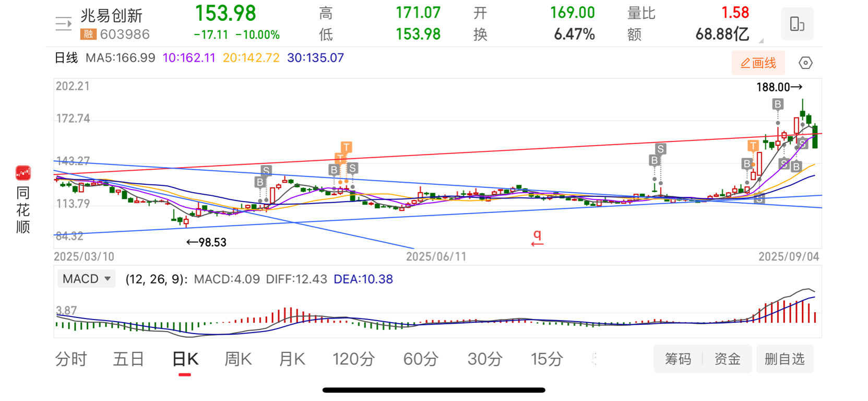
Task: Switch to the 五日 tab
Action: (128, 359)
